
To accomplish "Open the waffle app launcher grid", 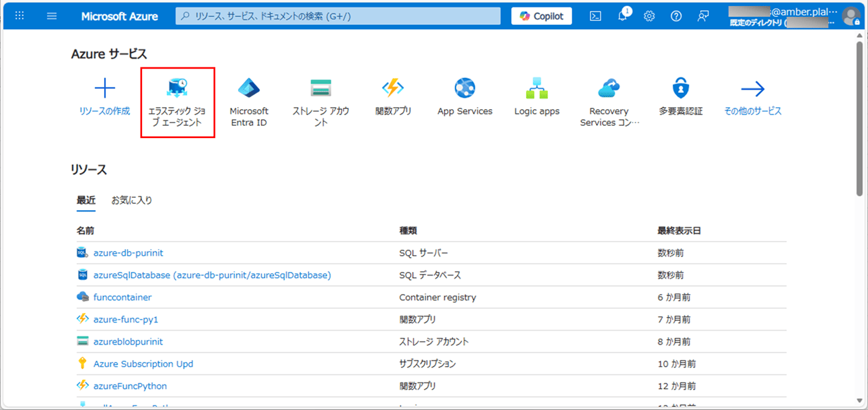I will coord(20,16).
